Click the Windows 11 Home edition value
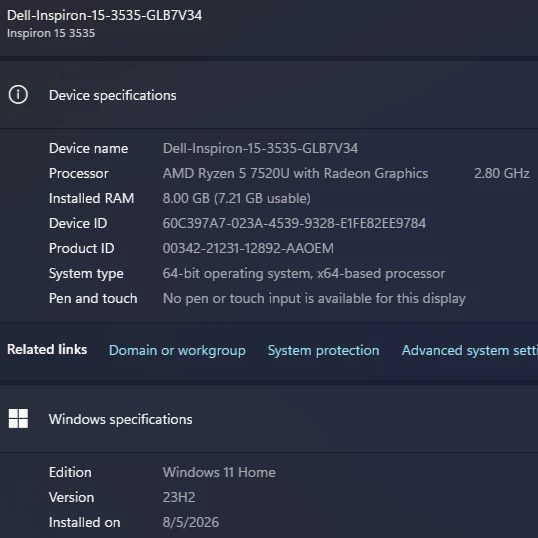This screenshot has width=538, height=538. point(219,472)
